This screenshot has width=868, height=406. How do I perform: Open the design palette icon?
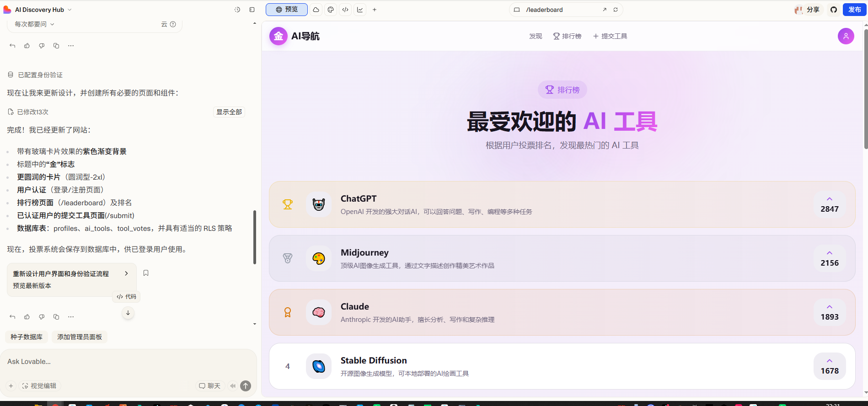click(331, 10)
